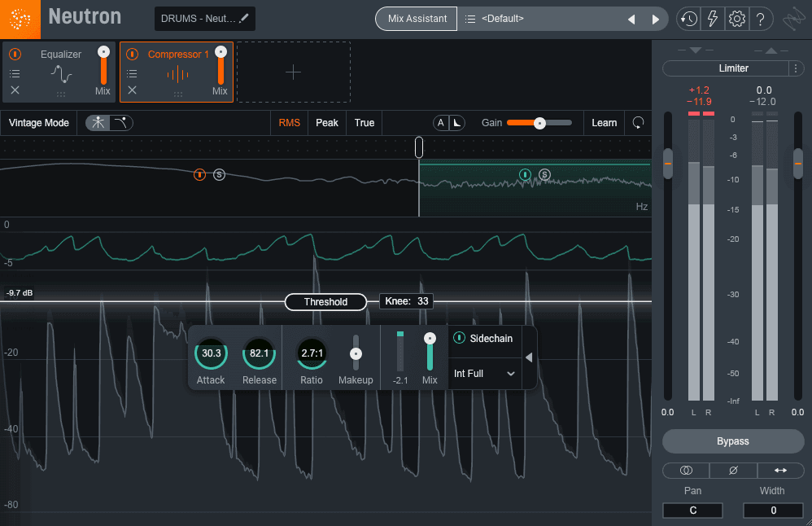Image resolution: width=812 pixels, height=526 pixels.
Task: Toggle band 1 orange power button
Action: click(199, 174)
